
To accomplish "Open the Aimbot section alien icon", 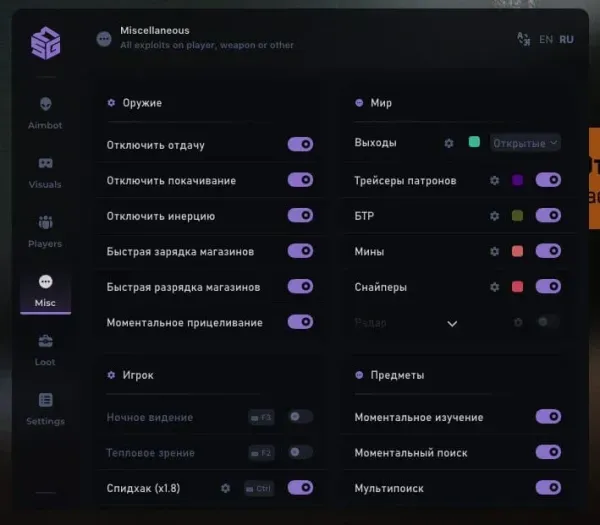I will click(x=46, y=104).
